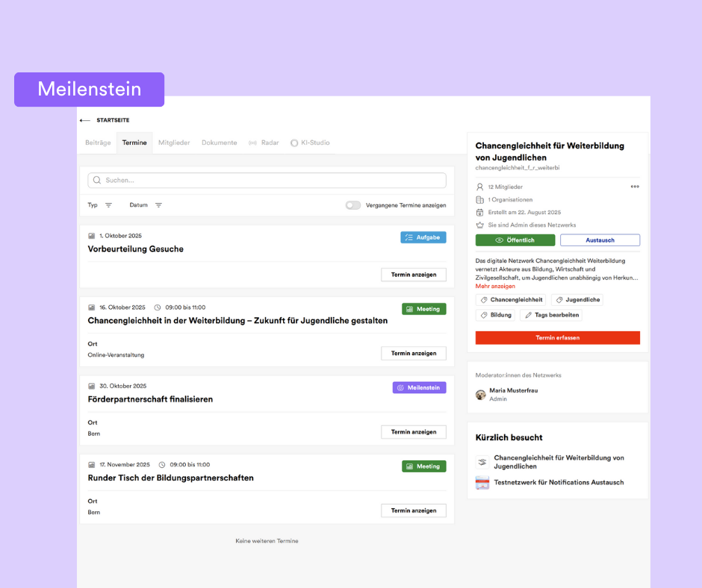Switch to the Mitglieder tab
This screenshot has width=702, height=588.
tap(174, 143)
